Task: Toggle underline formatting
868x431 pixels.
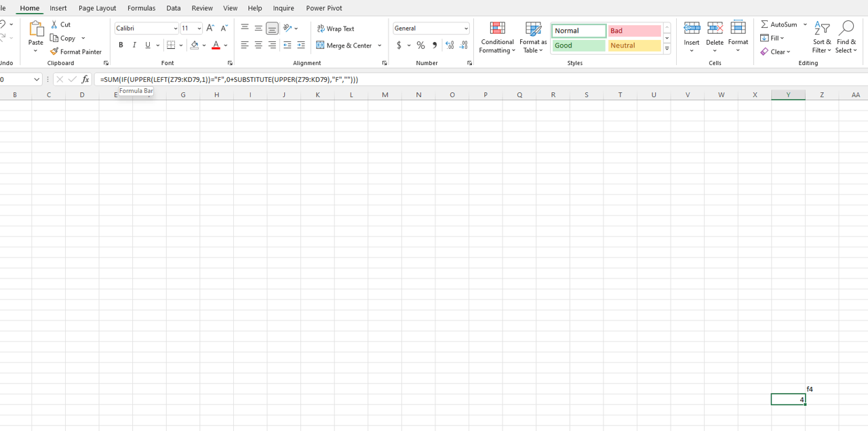Action: click(148, 45)
